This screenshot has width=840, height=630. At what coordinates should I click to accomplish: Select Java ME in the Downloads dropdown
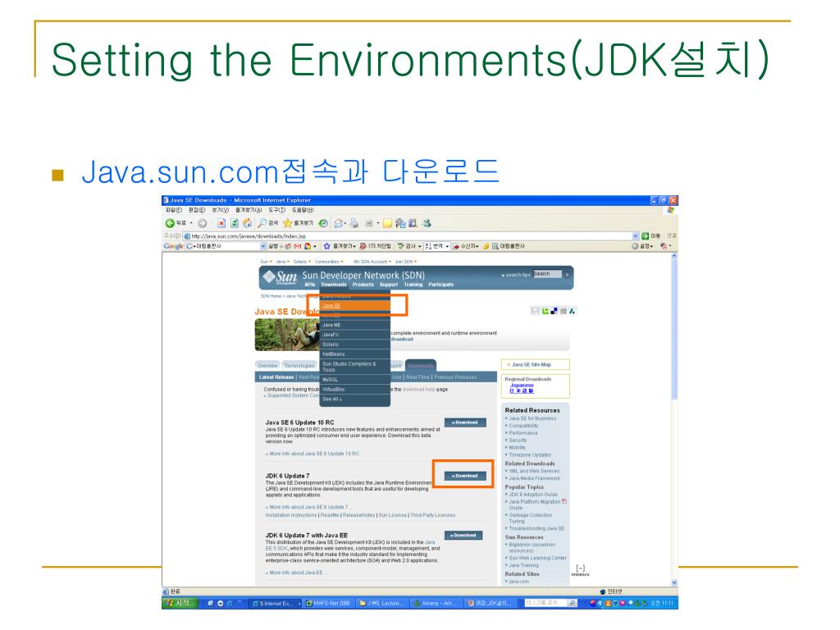click(356, 325)
